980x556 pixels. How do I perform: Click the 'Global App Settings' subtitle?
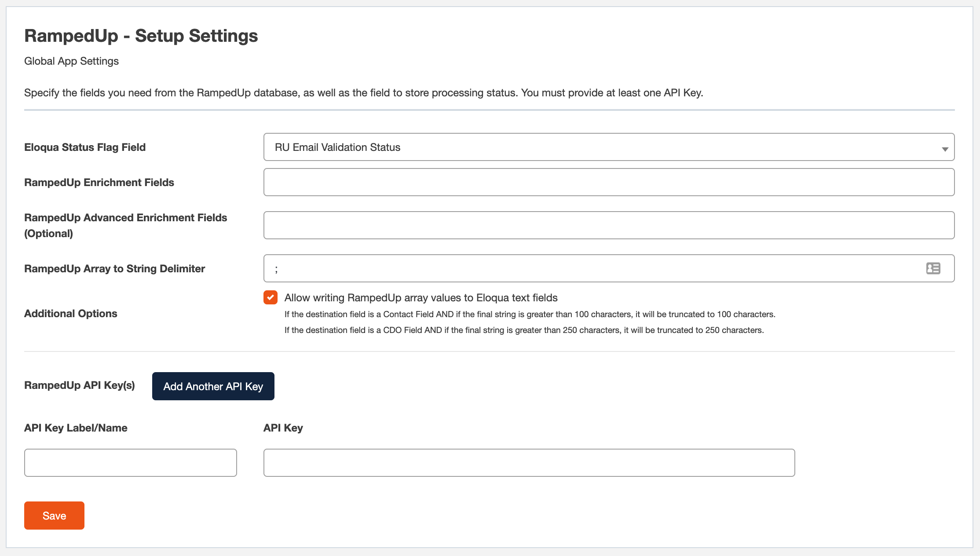(x=71, y=61)
